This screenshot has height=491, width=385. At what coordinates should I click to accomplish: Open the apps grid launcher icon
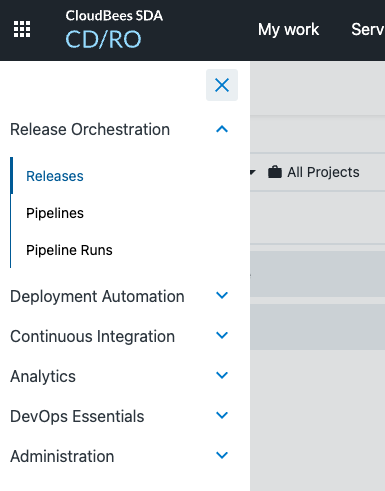22,29
